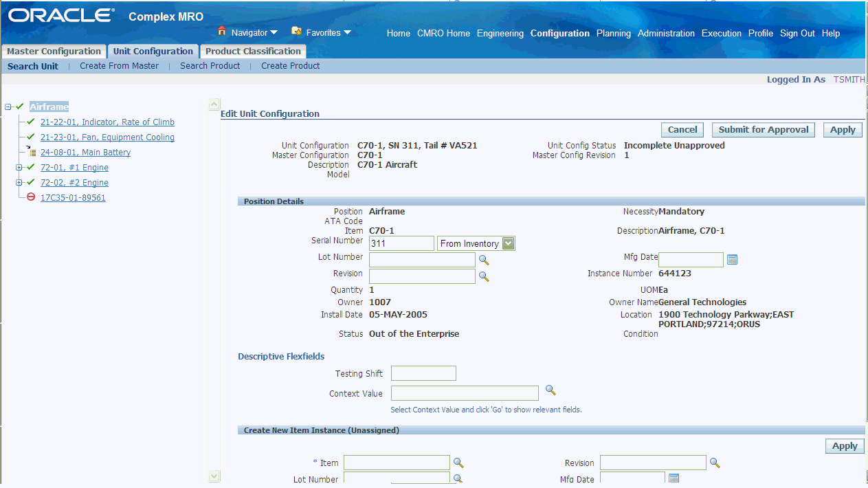
Task: Click the scroll up arrow of tree panel
Action: pos(214,104)
